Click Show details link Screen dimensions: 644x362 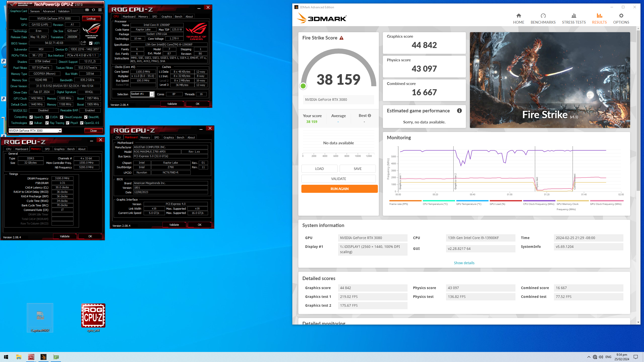tap(464, 263)
